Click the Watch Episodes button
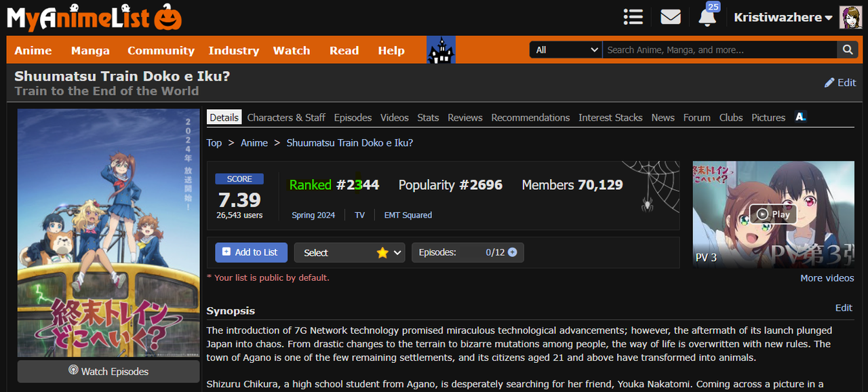The height and width of the screenshot is (392, 868). (x=108, y=371)
